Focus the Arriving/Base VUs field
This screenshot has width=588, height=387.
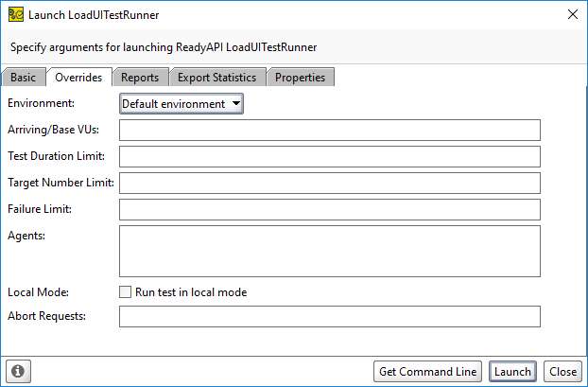pos(329,130)
